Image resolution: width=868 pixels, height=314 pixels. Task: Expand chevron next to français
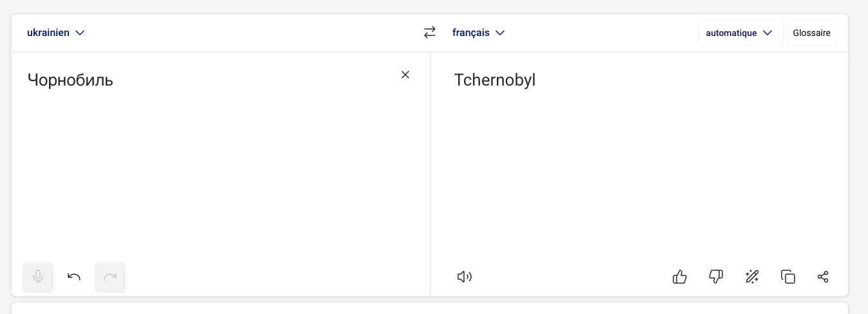tap(500, 33)
